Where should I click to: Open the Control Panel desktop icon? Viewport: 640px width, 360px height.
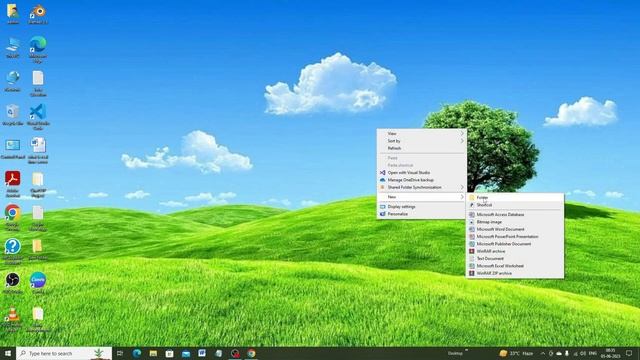tap(13, 149)
